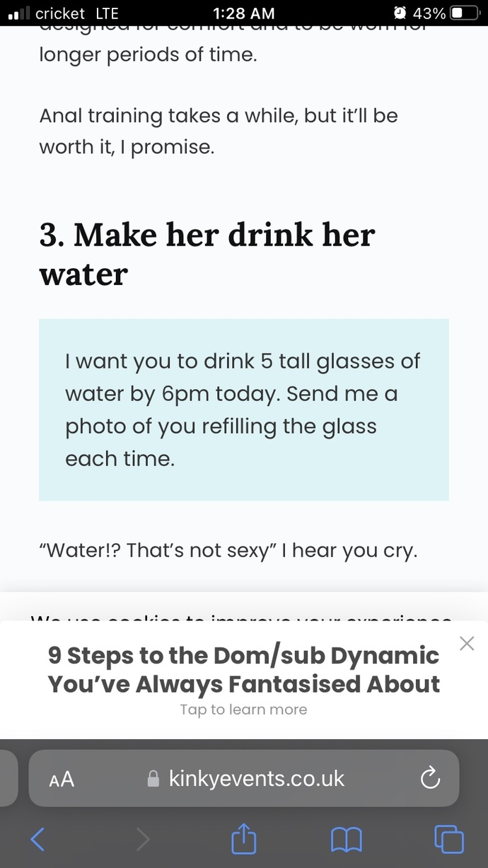
Task: Tap the 'Tap to learn more' text
Action: (243, 710)
